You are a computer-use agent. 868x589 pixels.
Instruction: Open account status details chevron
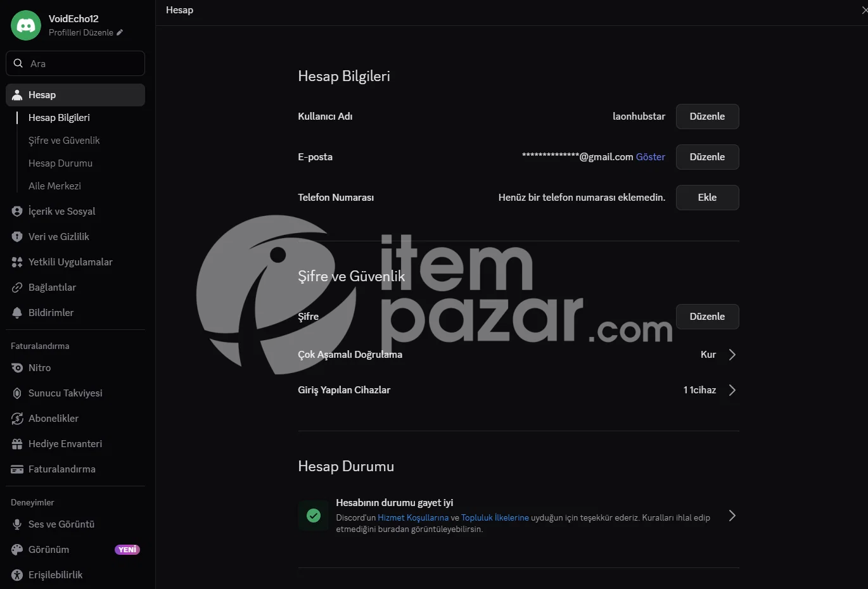(732, 516)
